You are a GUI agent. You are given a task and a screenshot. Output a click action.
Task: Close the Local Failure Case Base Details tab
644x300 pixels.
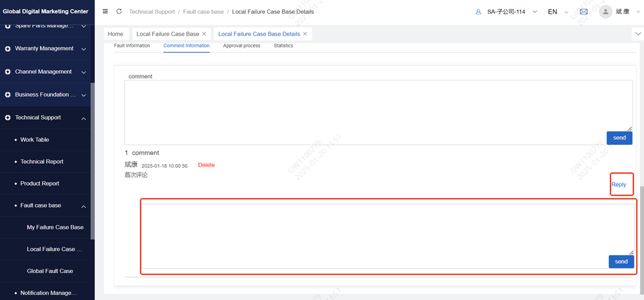point(305,34)
